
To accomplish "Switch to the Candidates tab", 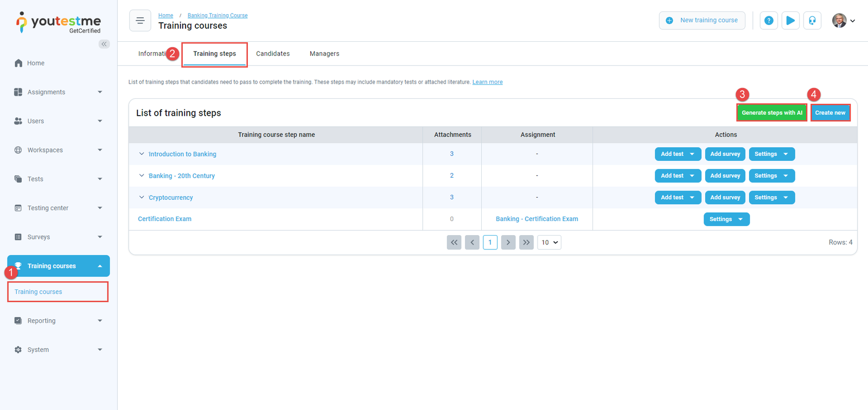I will pyautogui.click(x=273, y=54).
